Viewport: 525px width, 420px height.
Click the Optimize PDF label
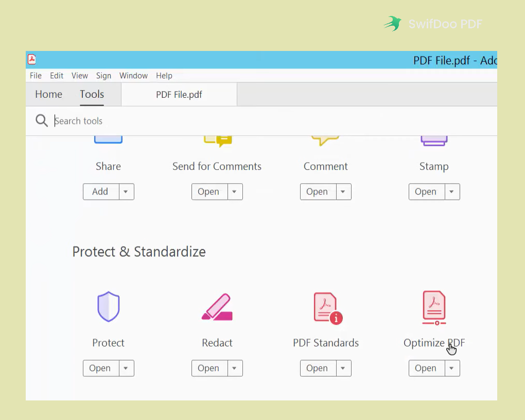434,343
